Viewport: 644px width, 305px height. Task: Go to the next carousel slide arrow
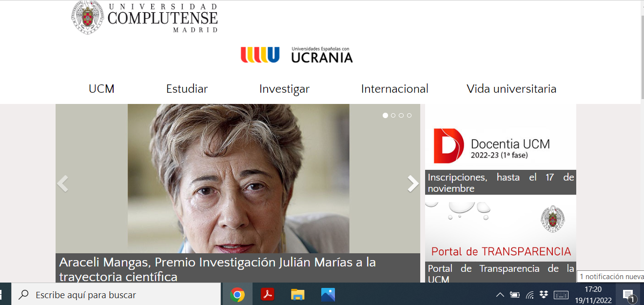pos(413,183)
